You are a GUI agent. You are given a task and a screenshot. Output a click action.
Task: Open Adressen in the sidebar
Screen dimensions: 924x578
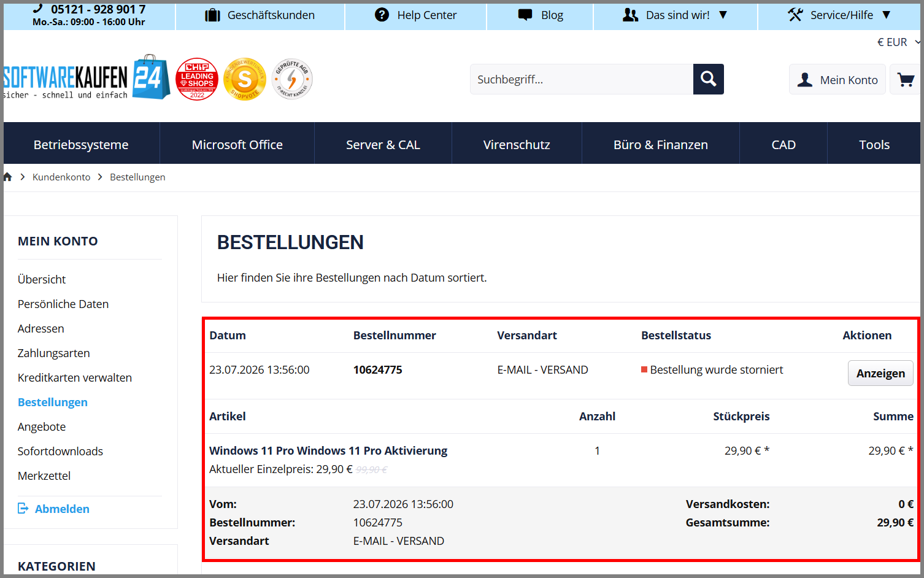point(41,328)
